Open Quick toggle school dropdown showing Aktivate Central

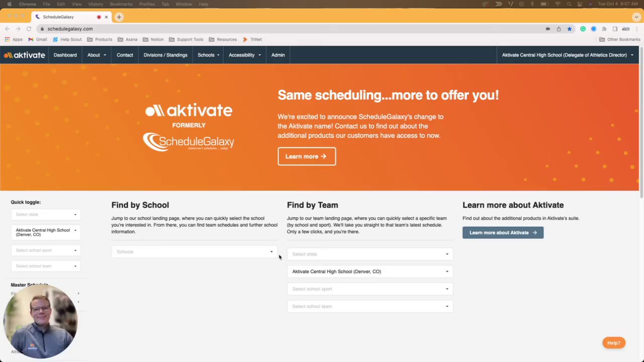[x=45, y=232]
